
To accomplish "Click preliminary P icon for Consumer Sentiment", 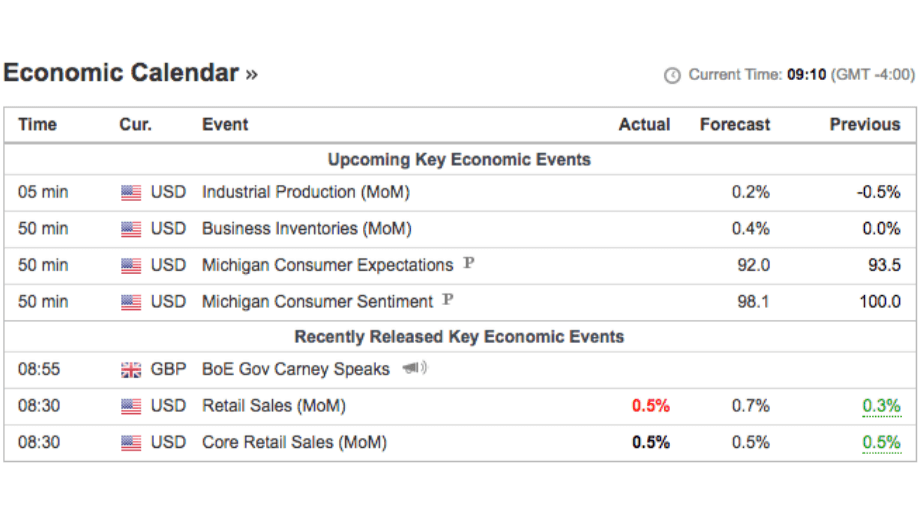I will point(448,300).
